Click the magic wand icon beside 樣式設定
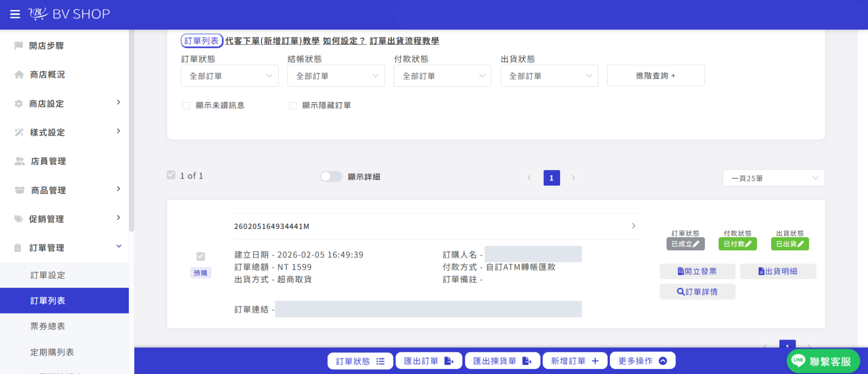Viewport: 868px width, 374px height. coord(19,132)
